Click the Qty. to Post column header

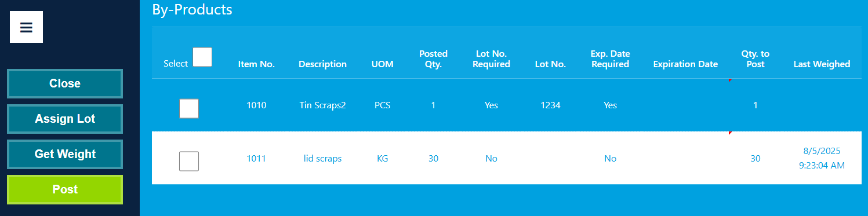point(756,58)
